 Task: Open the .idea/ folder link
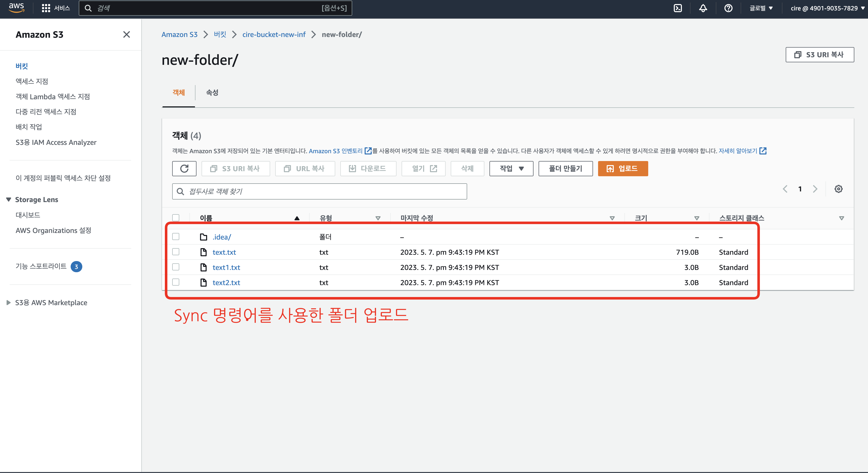[x=222, y=237]
